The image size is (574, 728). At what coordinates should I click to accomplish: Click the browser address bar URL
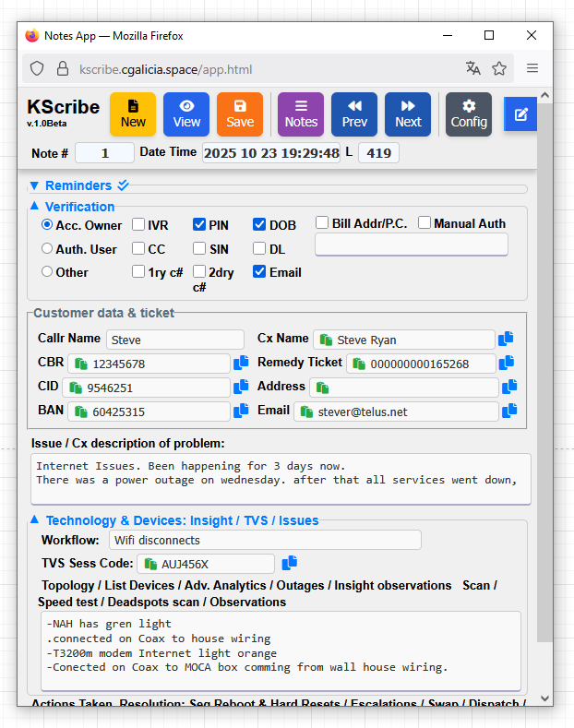click(165, 69)
